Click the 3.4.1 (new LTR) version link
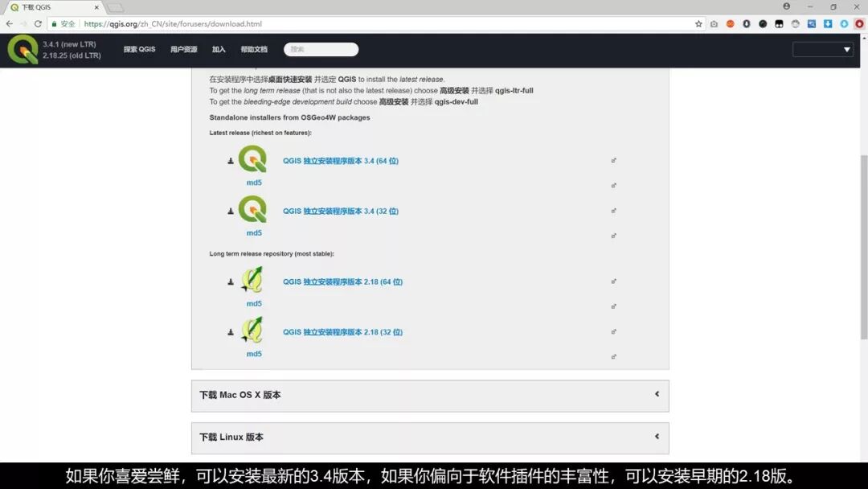Viewport: 868px width, 489px height. tap(69, 43)
